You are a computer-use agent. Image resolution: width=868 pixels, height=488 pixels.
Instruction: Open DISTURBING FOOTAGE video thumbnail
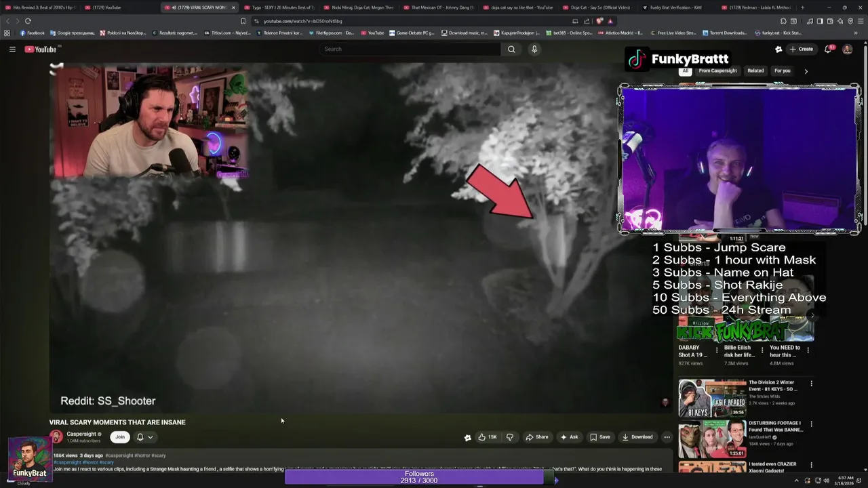(712, 439)
